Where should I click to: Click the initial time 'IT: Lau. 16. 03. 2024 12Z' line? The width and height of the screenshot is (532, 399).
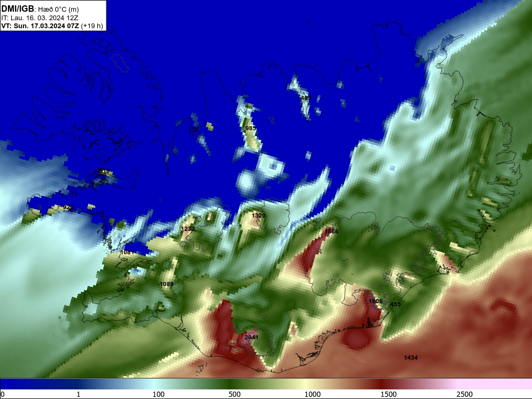pos(39,18)
